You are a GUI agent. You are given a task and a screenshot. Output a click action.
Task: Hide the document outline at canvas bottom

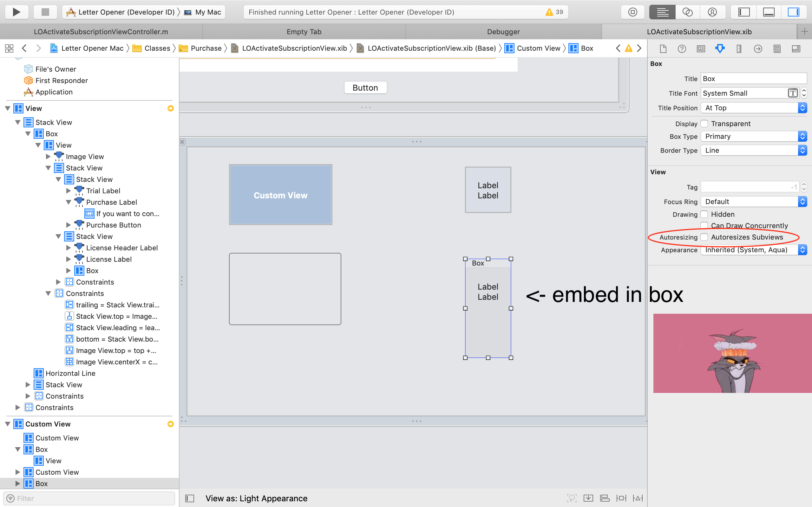pos(190,498)
